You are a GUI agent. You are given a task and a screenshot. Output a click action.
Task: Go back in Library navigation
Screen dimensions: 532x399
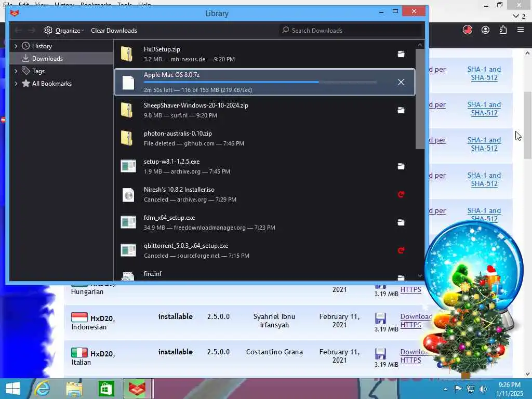pos(18,31)
